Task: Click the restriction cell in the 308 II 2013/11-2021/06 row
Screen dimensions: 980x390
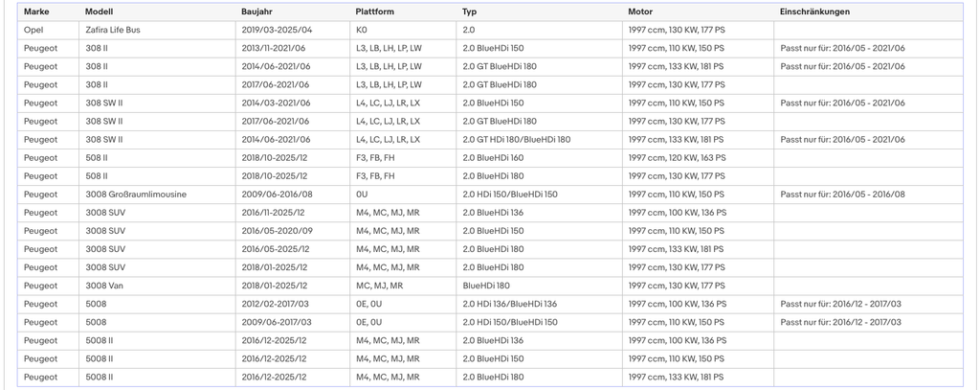Action: point(868,48)
